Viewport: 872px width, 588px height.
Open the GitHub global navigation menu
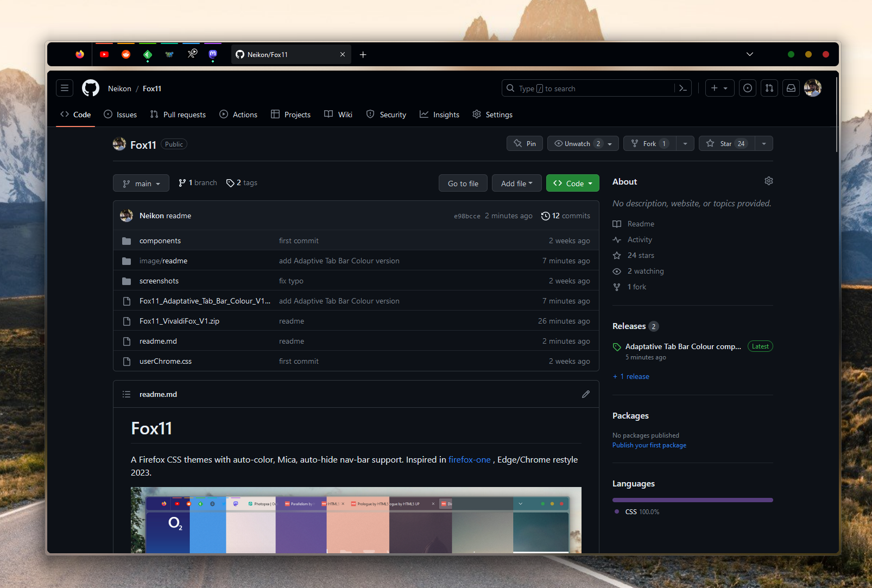tap(65, 88)
